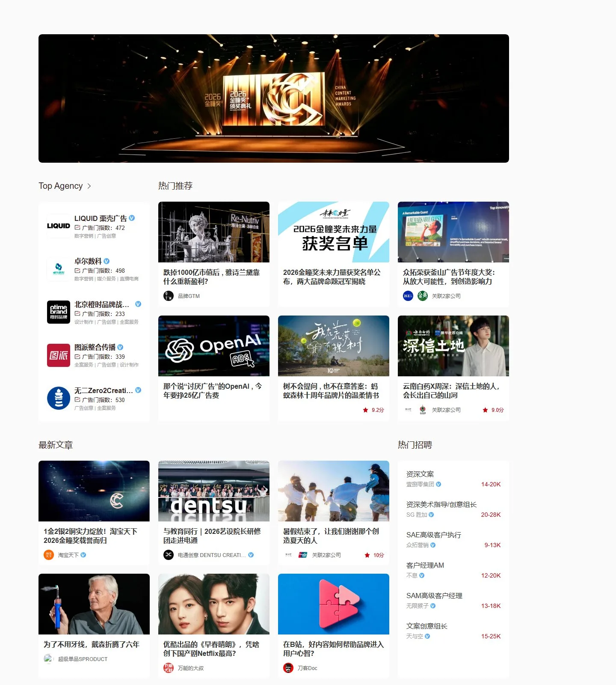Screen dimensions: 616x685
Task: Open the 卓尔数科 agency name
Action: [88, 261]
